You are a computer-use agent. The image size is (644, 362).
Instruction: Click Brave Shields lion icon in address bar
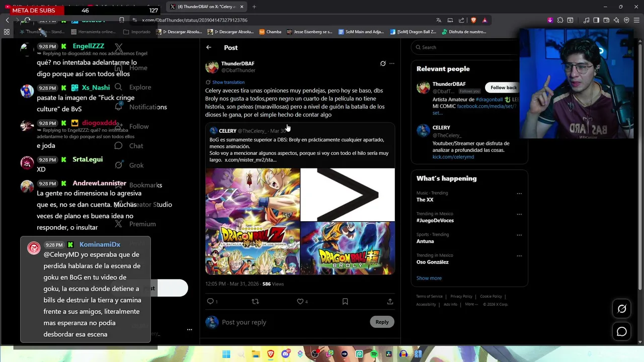(473, 20)
